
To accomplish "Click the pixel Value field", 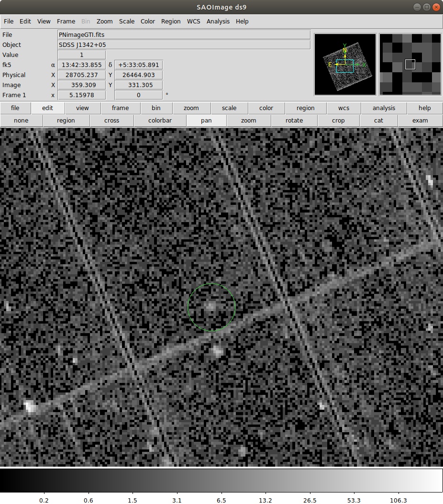I will 82,55.
